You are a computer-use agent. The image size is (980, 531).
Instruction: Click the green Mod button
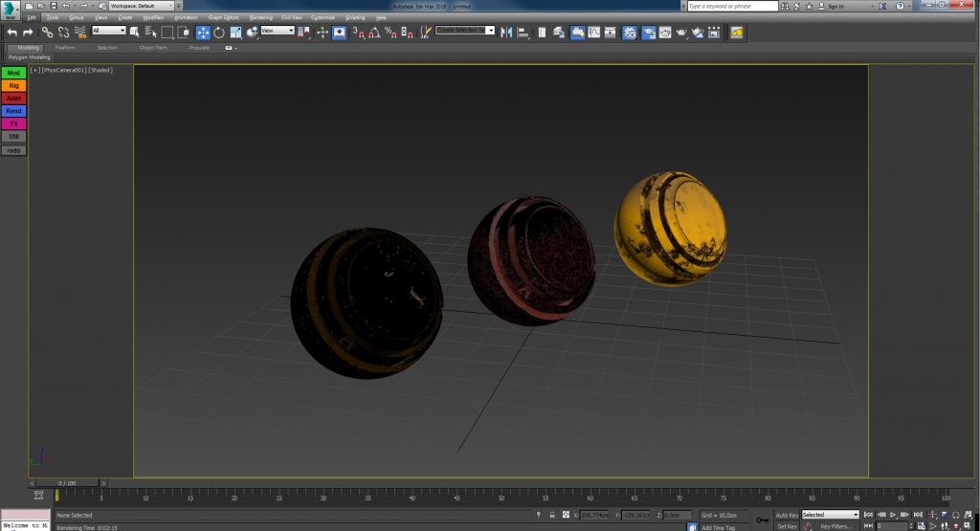tap(13, 73)
